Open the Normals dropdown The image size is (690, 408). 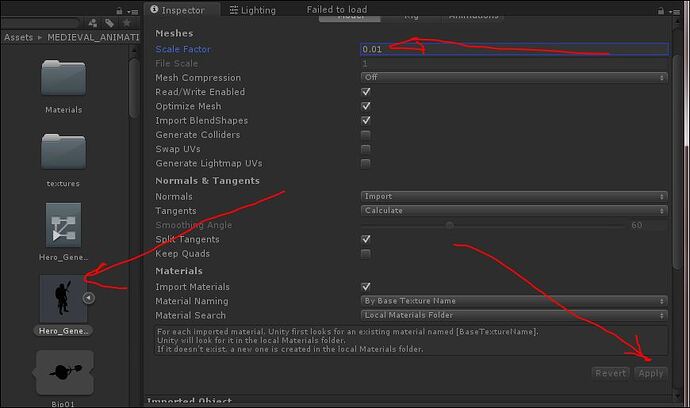tap(514, 197)
